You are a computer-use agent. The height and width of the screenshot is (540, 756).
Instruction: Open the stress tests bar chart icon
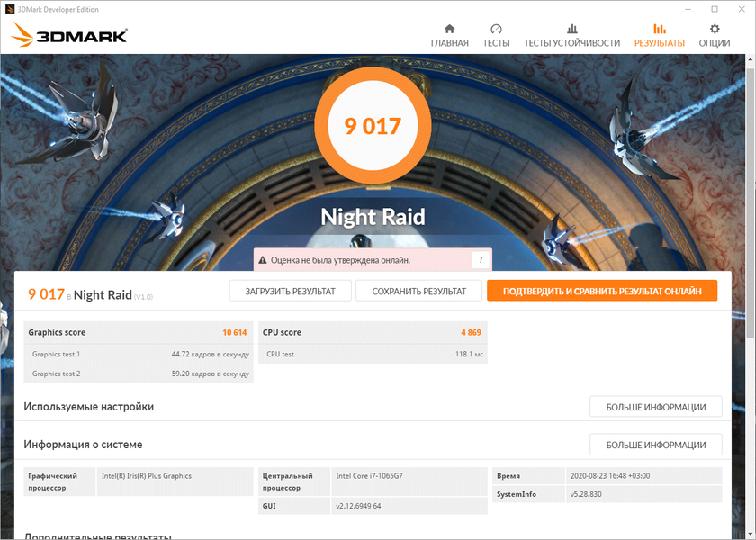(571, 29)
